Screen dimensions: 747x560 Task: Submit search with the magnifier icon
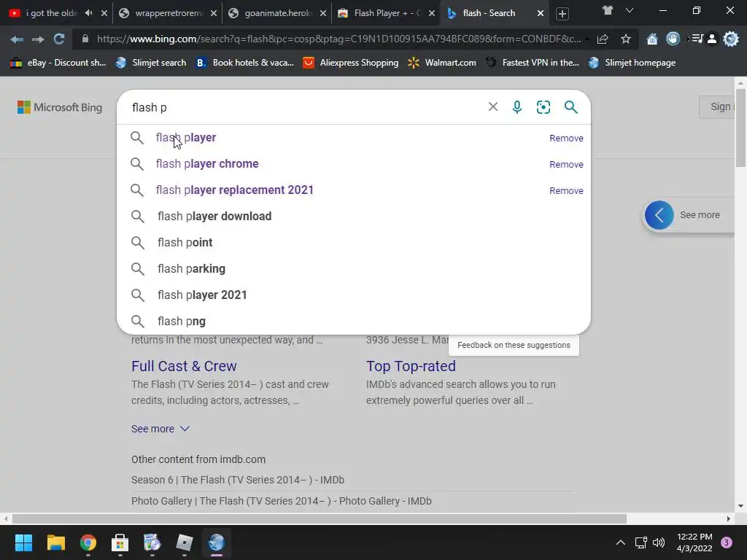click(x=570, y=107)
